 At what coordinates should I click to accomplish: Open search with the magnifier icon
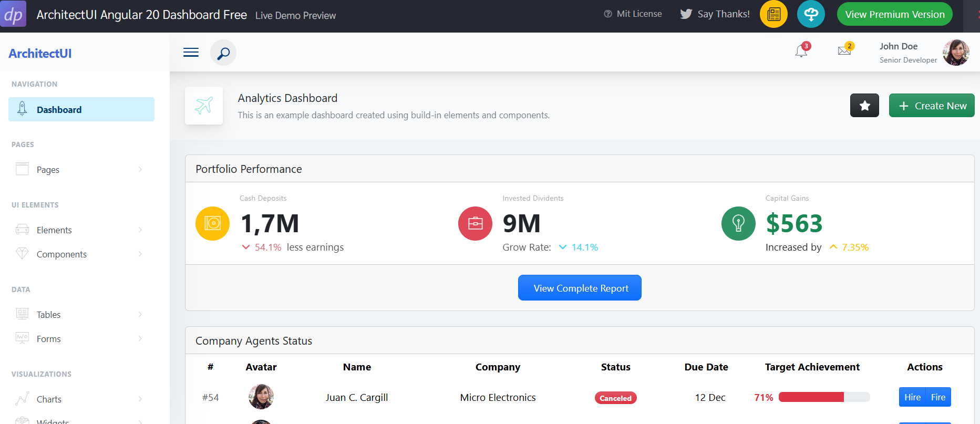pos(223,53)
